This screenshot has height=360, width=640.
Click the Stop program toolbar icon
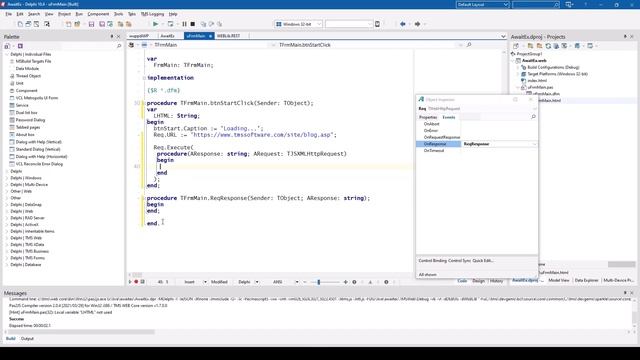point(193,24)
